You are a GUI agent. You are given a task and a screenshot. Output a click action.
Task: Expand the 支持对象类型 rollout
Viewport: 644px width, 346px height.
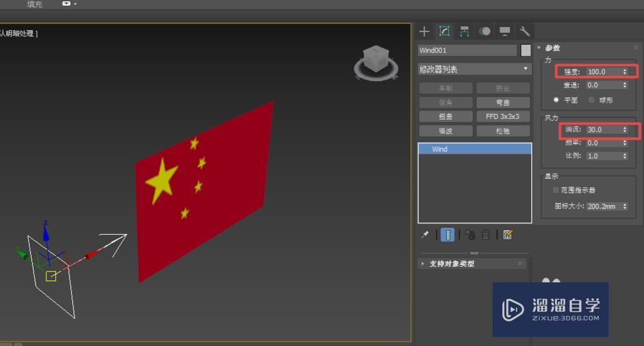(x=452, y=264)
